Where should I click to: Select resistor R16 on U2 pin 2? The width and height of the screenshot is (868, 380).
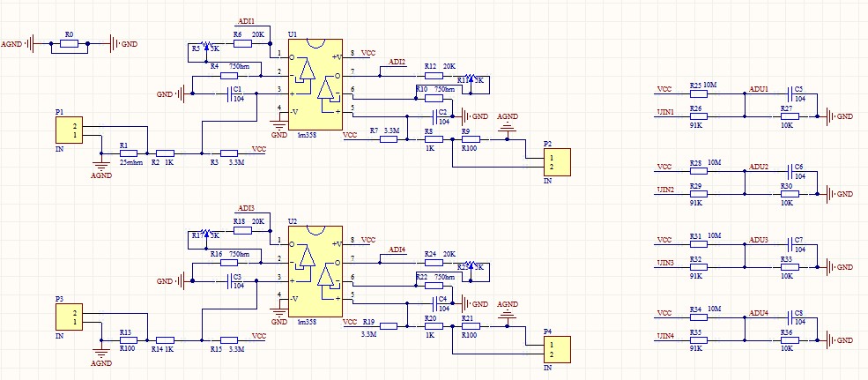coord(229,263)
